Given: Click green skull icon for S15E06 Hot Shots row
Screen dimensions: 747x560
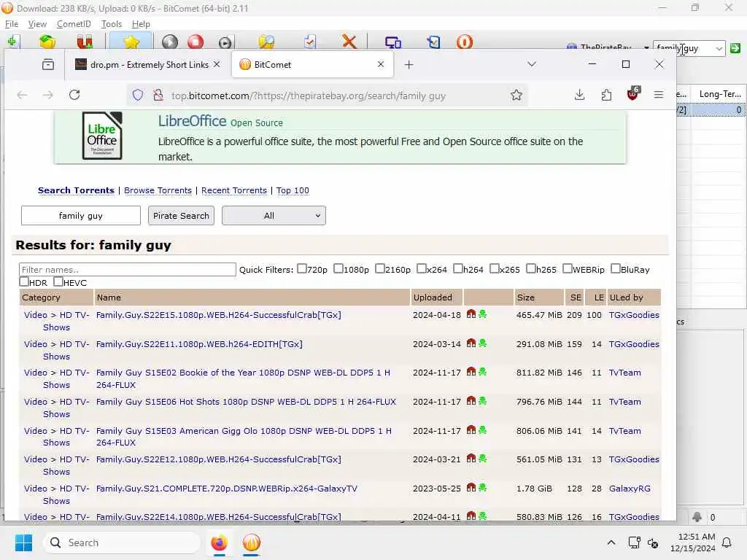Looking at the screenshot, I should pyautogui.click(x=483, y=401).
